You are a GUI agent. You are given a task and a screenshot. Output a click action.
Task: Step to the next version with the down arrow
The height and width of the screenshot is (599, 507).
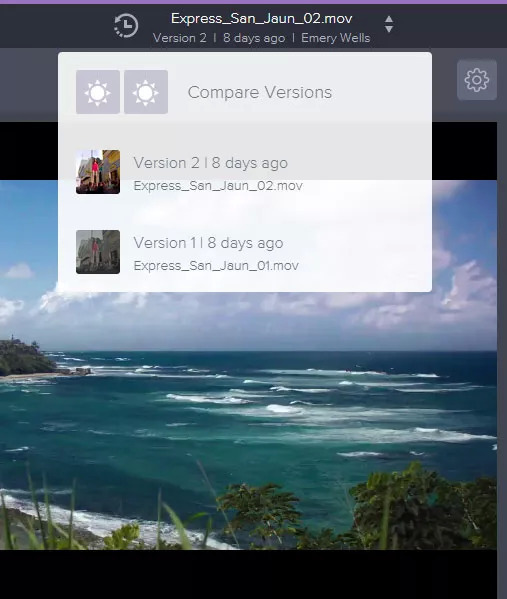pyautogui.click(x=389, y=29)
